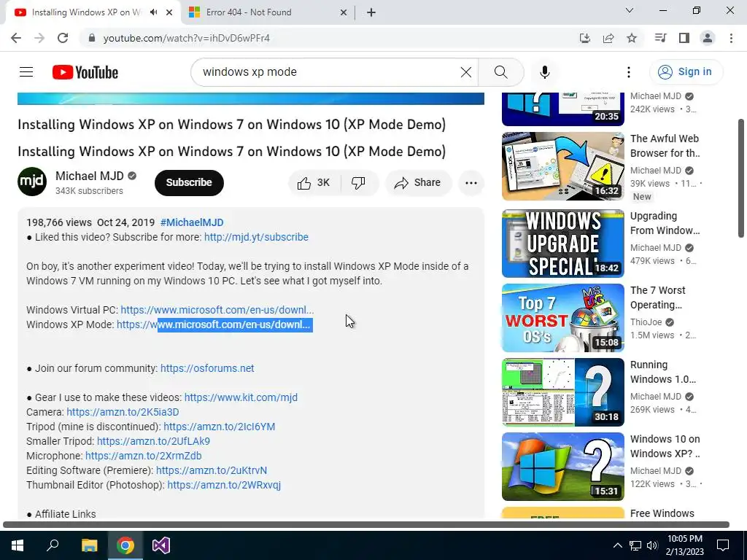Click the YouTube logo
Screen dimensions: 747x560
point(85,72)
